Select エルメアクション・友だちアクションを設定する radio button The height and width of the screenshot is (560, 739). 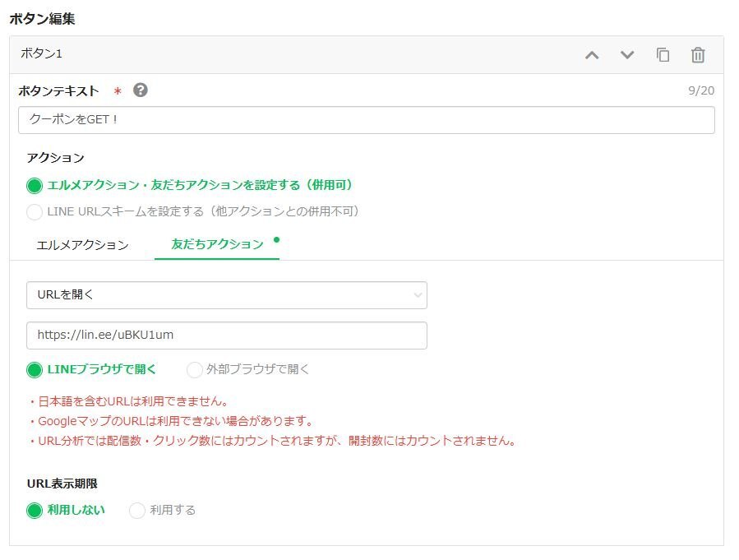coord(35,185)
